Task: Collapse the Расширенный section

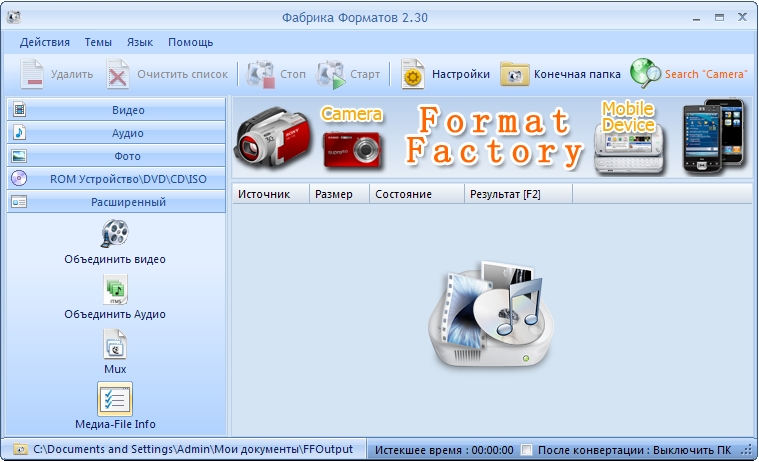Action: (115, 202)
